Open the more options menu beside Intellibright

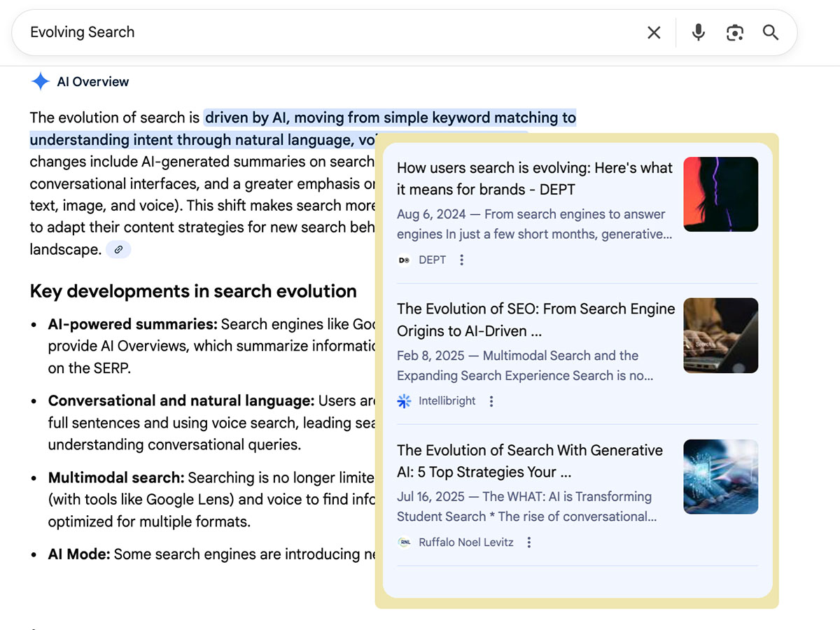pyautogui.click(x=491, y=401)
